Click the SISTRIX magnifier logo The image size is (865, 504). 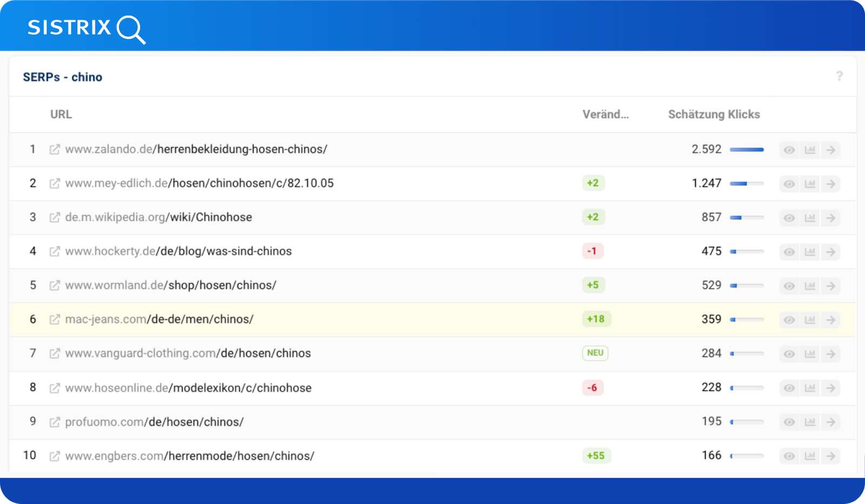point(86,28)
